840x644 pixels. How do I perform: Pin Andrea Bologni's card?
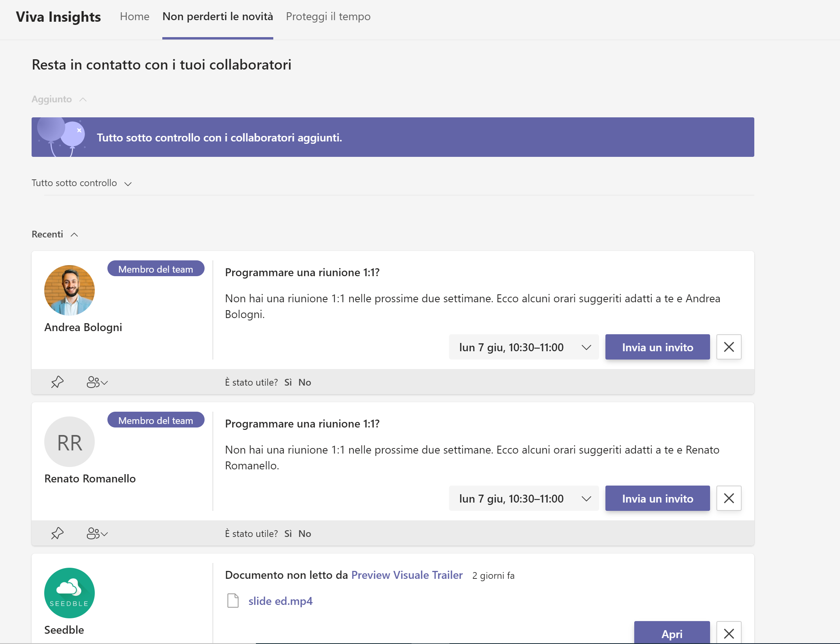(x=57, y=382)
